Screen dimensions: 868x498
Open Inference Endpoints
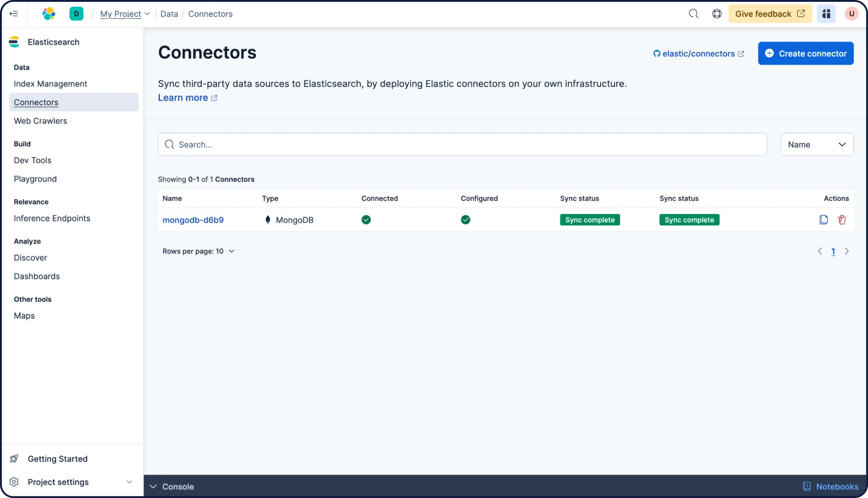[x=52, y=218]
